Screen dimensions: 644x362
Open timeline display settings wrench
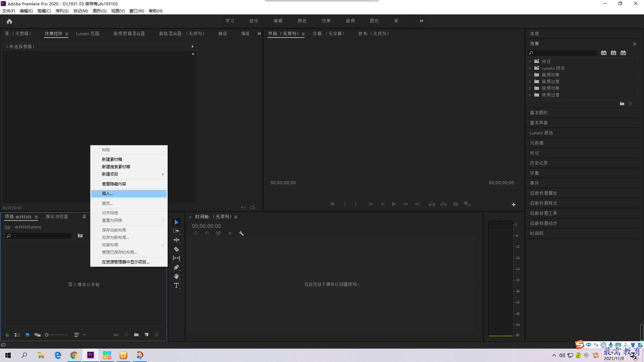241,233
